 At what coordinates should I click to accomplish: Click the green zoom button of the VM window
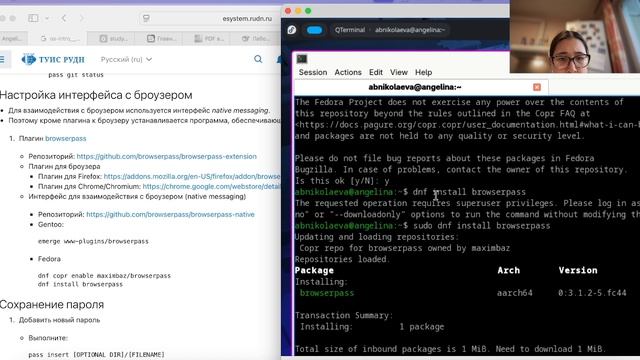(x=308, y=11)
